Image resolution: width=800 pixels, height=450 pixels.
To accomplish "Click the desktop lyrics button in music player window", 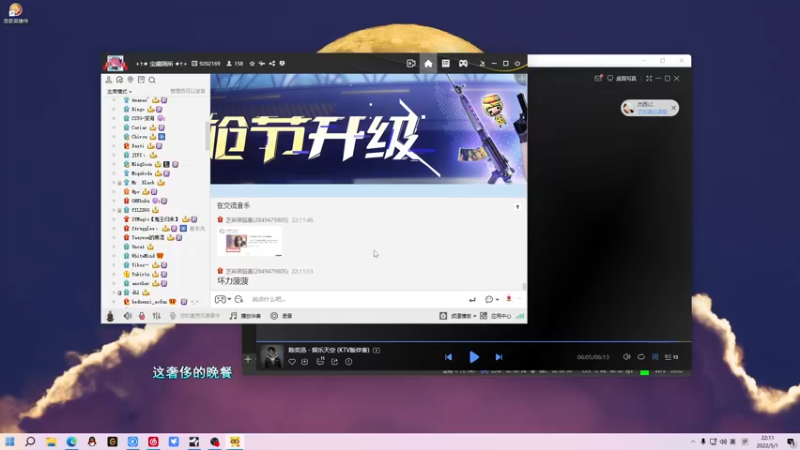I will (x=622, y=79).
